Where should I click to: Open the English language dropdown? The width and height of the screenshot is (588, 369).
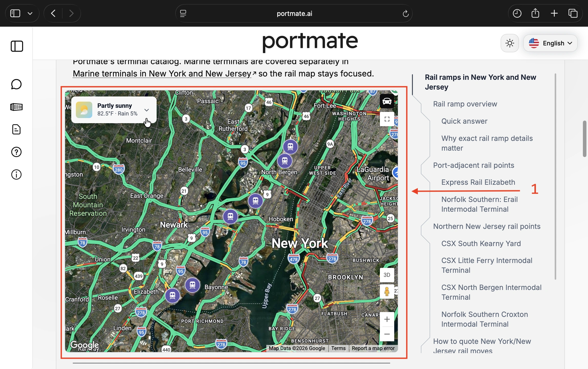tap(550, 43)
